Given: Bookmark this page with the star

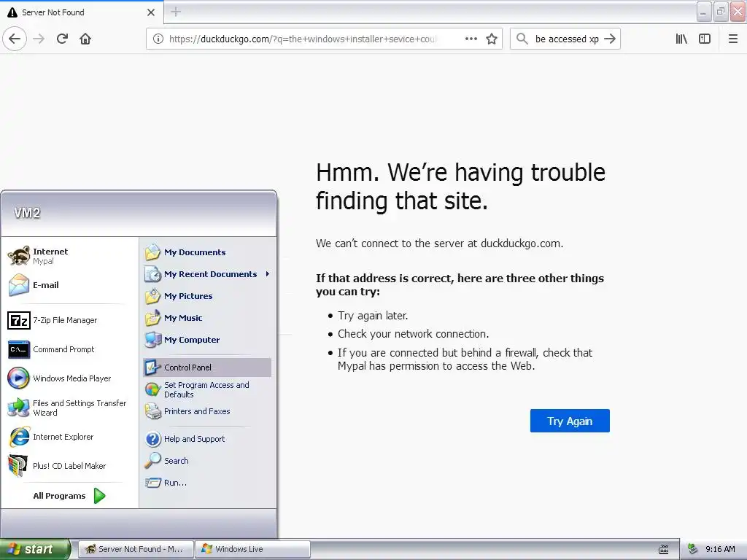Looking at the screenshot, I should 492,39.
